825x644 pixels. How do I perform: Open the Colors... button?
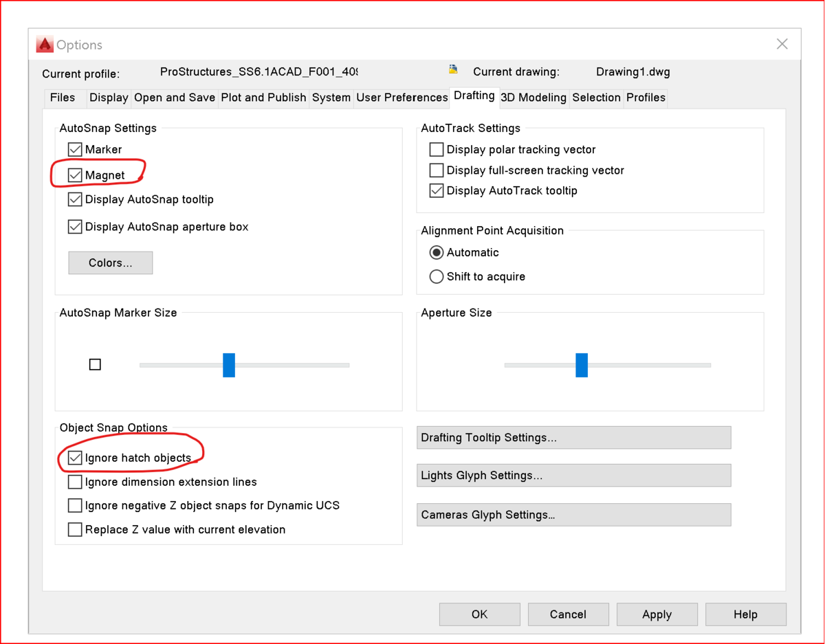[x=111, y=263]
